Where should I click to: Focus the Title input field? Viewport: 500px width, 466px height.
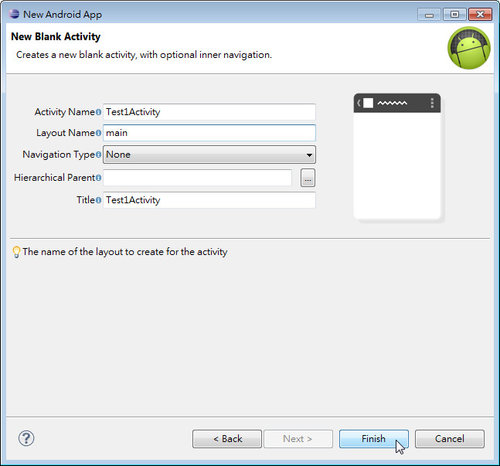pyautogui.click(x=209, y=200)
